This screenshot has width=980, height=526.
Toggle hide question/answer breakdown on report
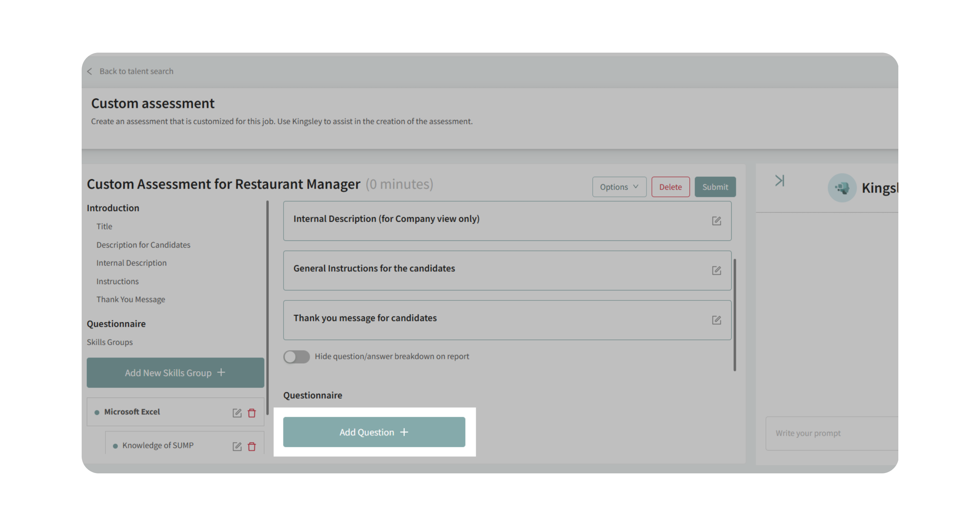click(x=296, y=357)
